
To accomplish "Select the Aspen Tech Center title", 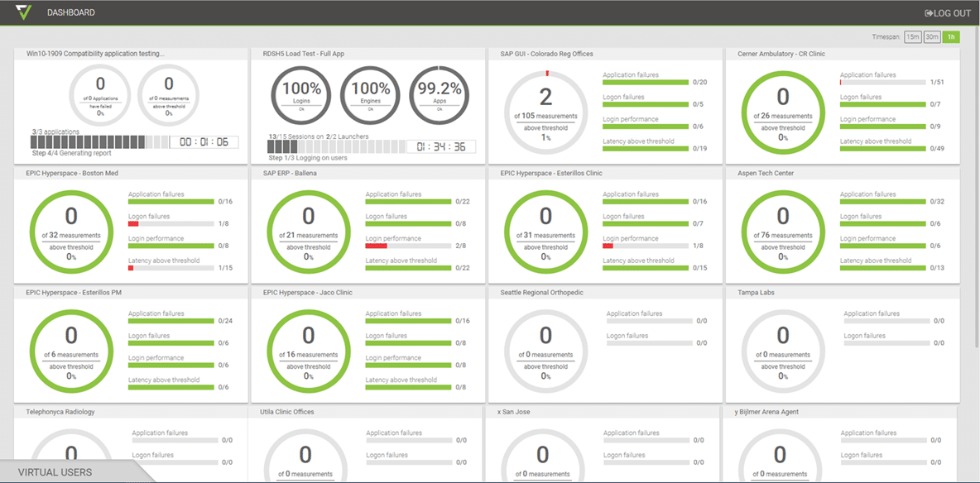I will pyautogui.click(x=764, y=173).
